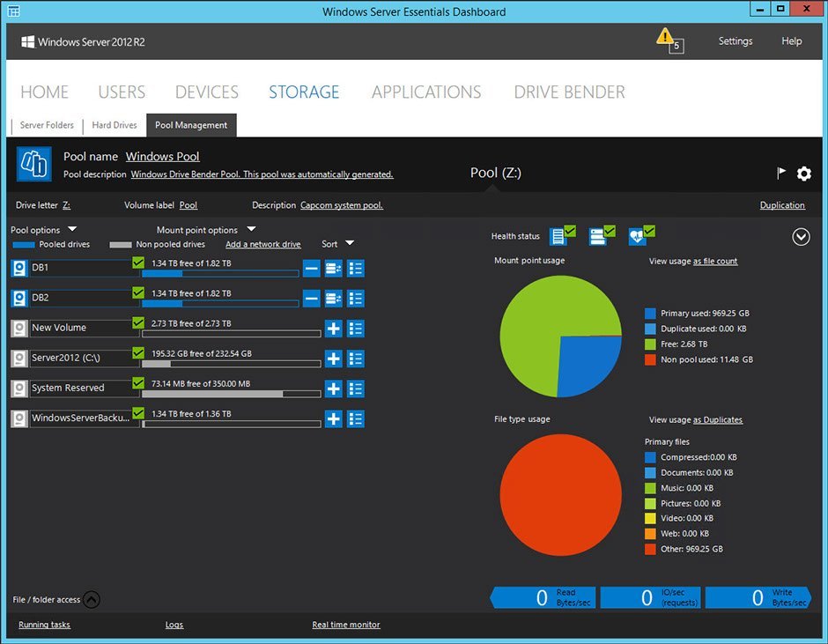Open the Sort dropdown
Screen dimensions: 828x644
[x=350, y=243]
